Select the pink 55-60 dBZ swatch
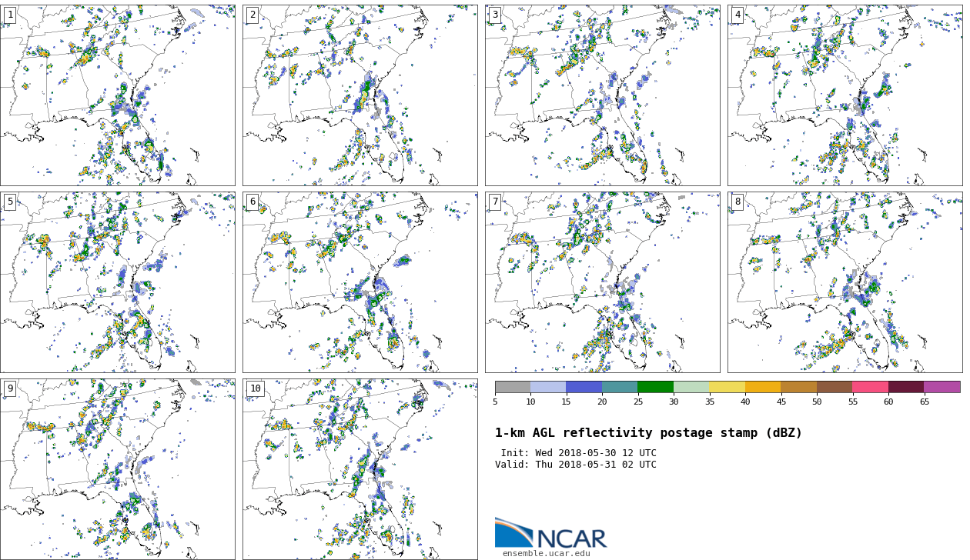Viewport: 970px width, 560px height. tap(871, 387)
